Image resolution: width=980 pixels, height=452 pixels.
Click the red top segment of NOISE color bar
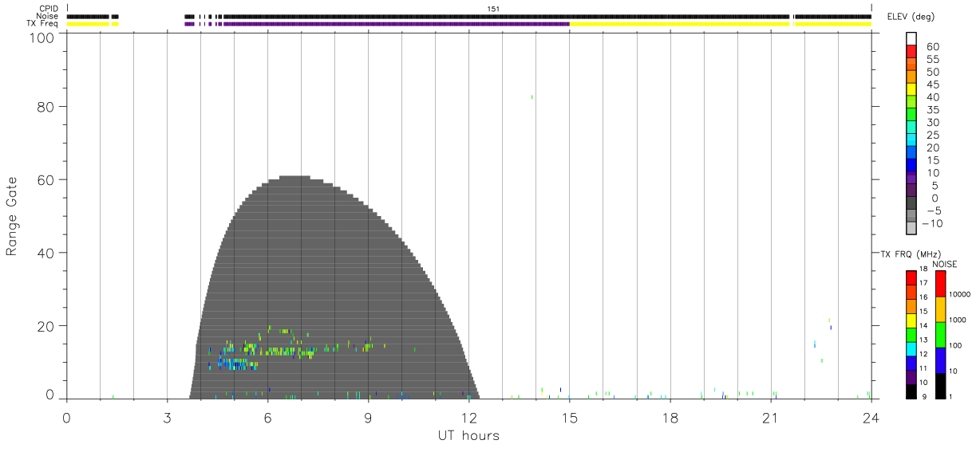point(940,283)
